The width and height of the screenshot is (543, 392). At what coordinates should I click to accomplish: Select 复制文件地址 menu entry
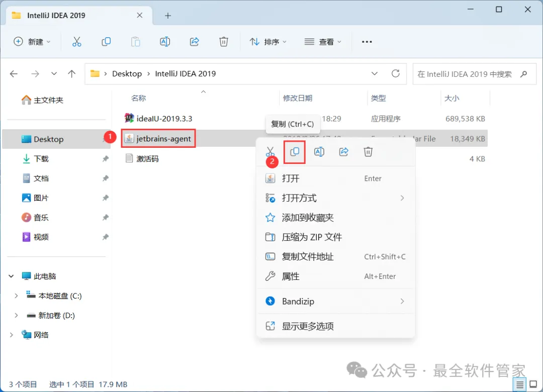click(x=335, y=257)
